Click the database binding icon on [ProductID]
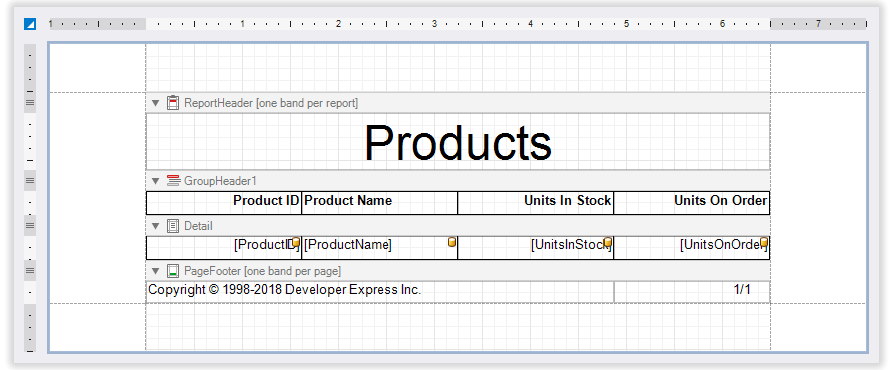The width and height of the screenshot is (890, 370). pos(296,242)
